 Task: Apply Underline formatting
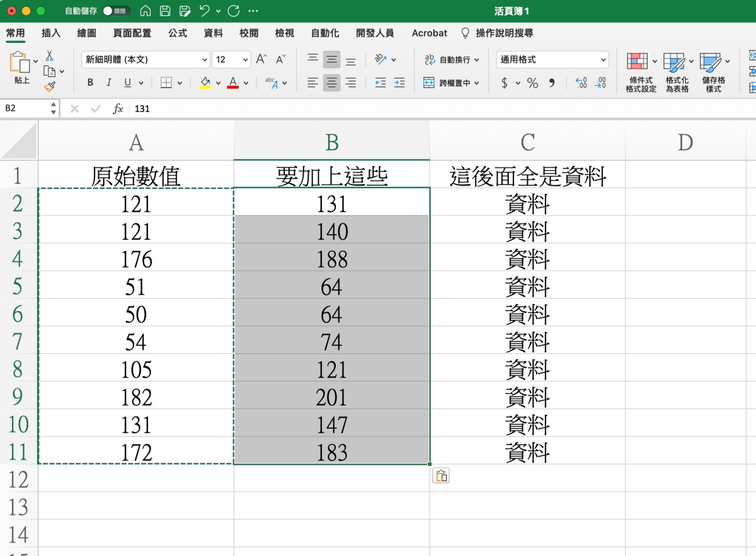pyautogui.click(x=127, y=82)
